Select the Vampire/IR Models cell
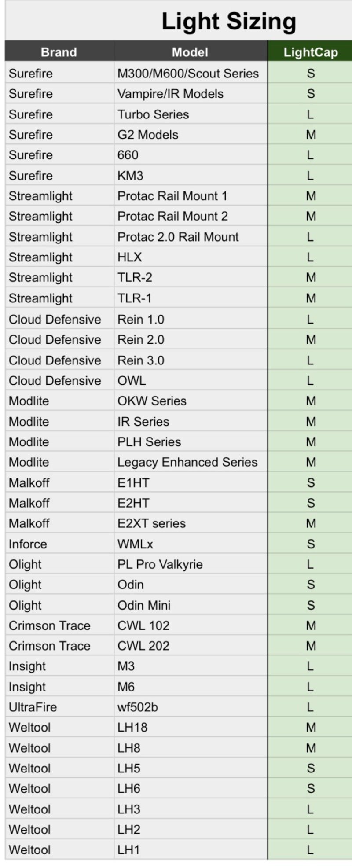 (170, 94)
